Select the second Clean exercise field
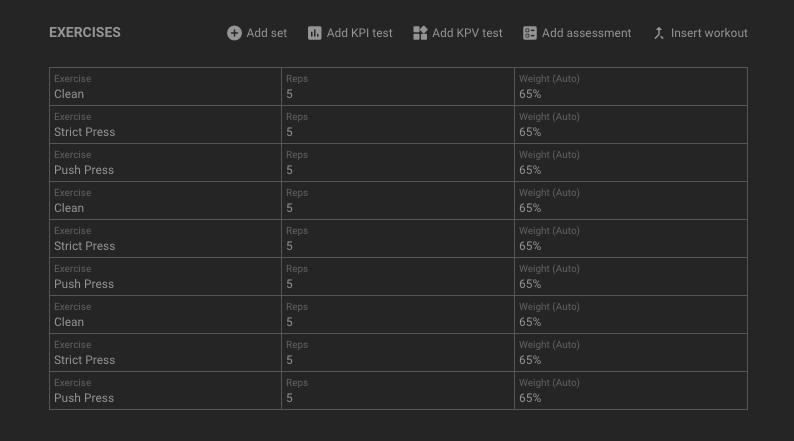The width and height of the screenshot is (794, 441). pos(165,201)
